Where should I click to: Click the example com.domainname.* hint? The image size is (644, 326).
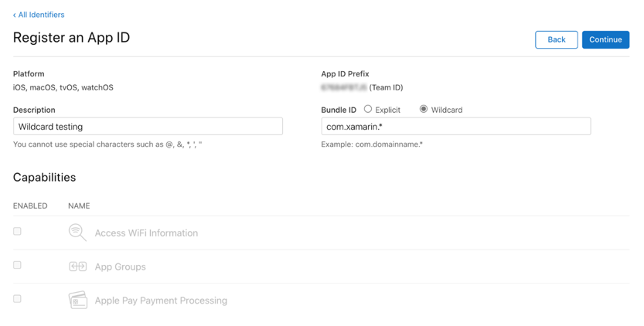[372, 144]
